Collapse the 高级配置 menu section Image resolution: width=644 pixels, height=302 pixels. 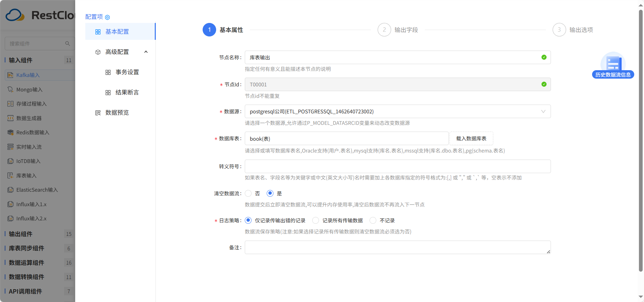click(x=146, y=52)
